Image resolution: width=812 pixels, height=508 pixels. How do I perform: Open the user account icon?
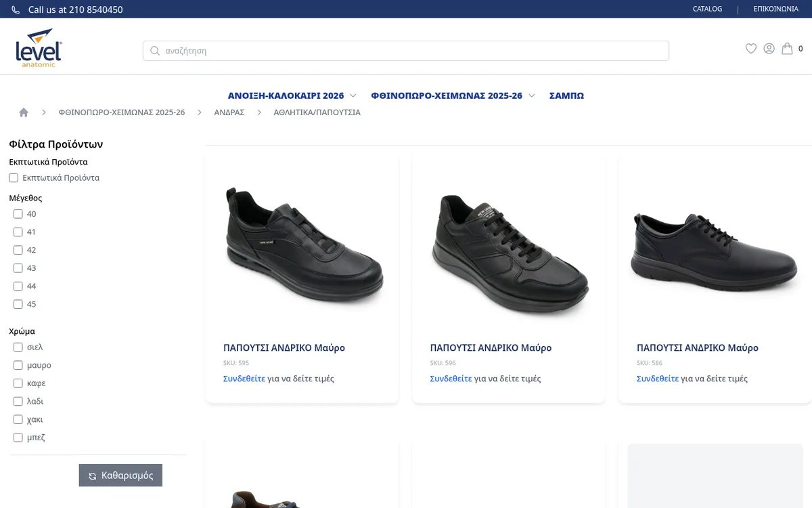coord(769,49)
